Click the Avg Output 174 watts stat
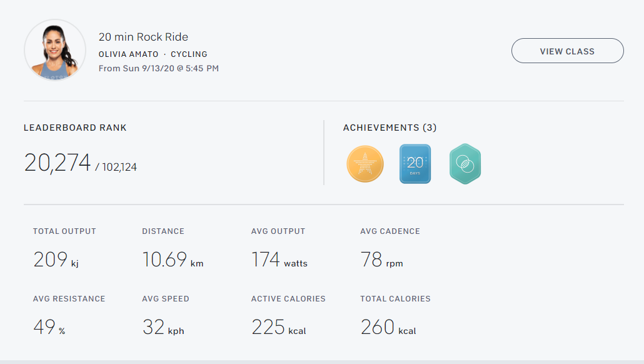This screenshot has width=644, height=364. [x=279, y=260]
